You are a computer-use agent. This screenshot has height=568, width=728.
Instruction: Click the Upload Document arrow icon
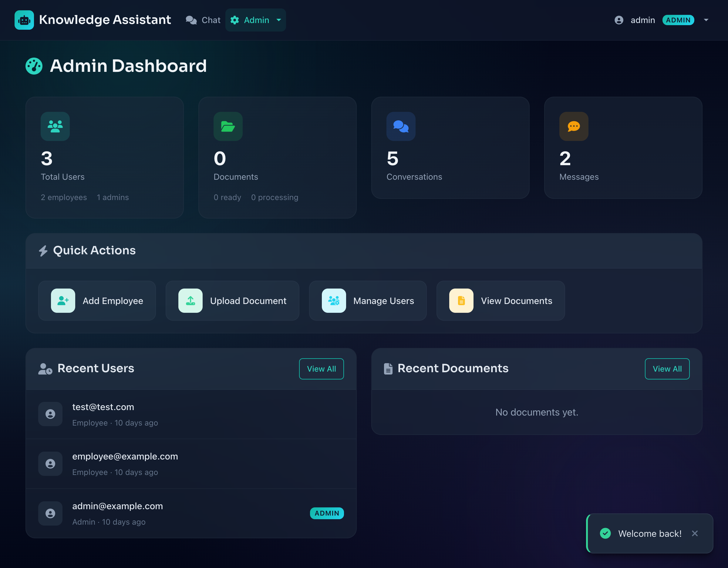pos(190,301)
